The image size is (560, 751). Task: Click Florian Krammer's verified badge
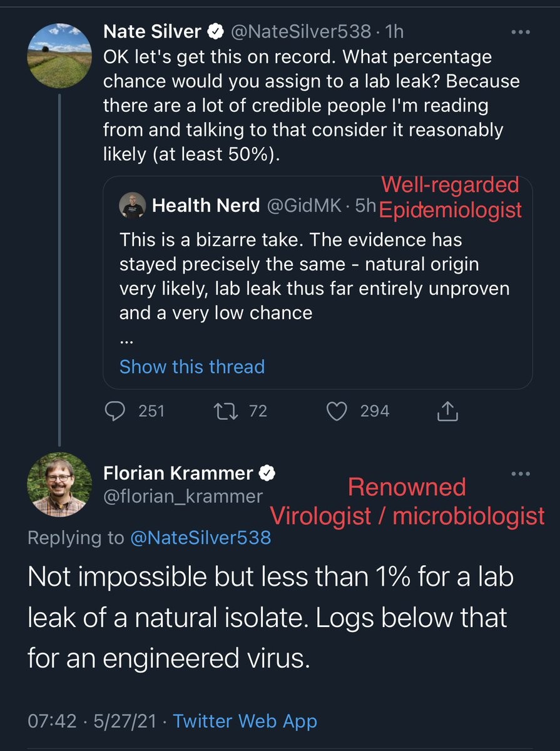pos(268,474)
